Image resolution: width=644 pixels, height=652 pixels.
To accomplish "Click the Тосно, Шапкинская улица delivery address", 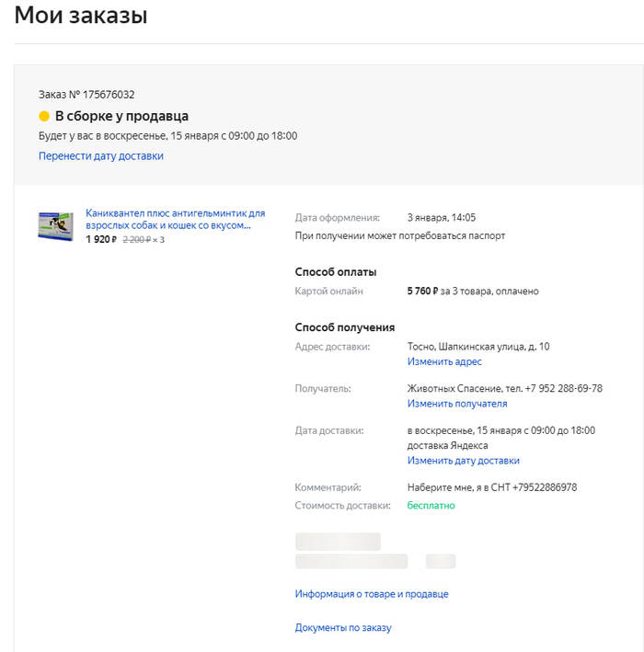I will (x=478, y=347).
